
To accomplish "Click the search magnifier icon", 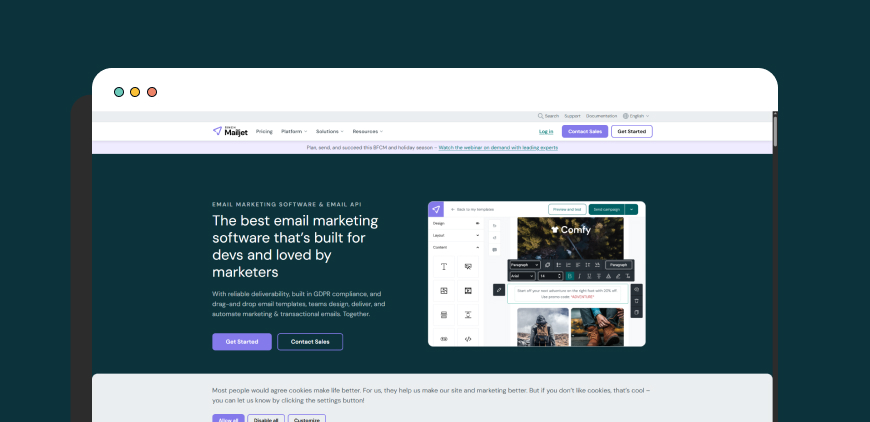I will 541,116.
